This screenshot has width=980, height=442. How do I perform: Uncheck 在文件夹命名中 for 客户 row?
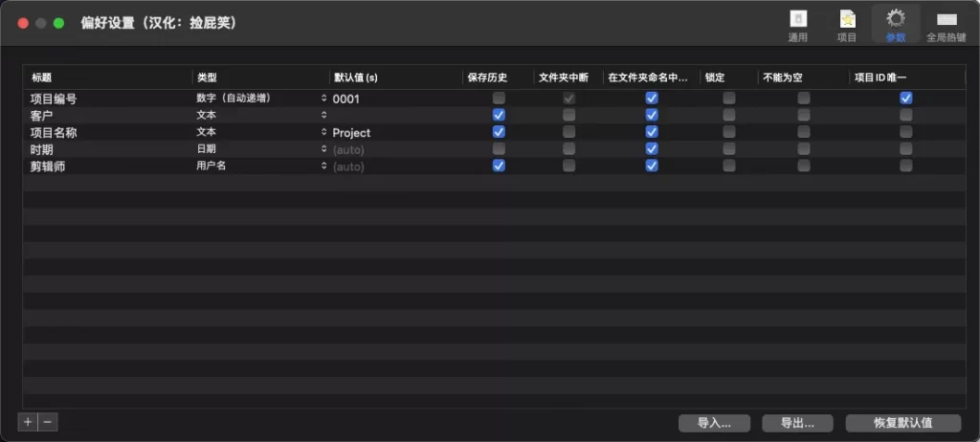pos(652,115)
